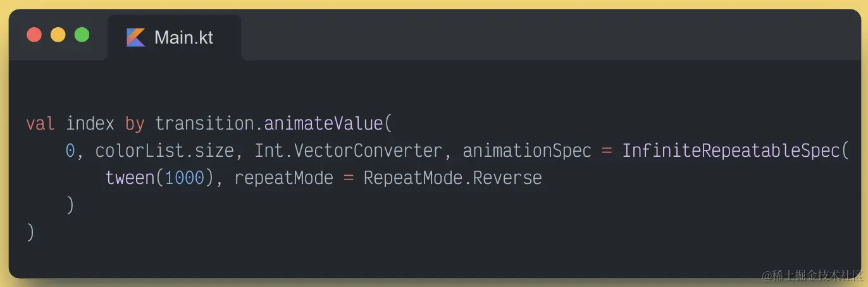Viewport: 868px width, 287px height.
Task: Select the Main.kt tab
Action: click(x=174, y=37)
